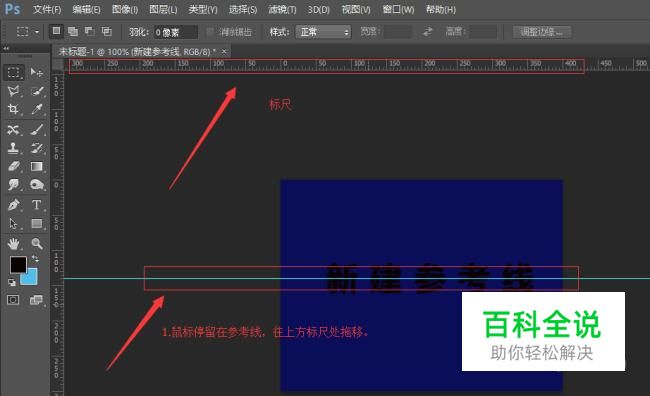
Task: Open the 选择(S) menu
Action: (x=243, y=10)
